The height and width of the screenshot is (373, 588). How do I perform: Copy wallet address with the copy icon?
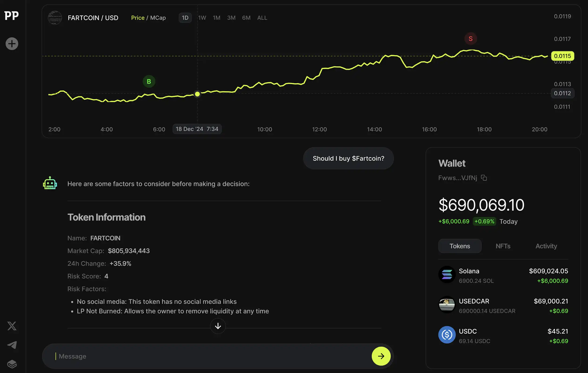tap(484, 178)
